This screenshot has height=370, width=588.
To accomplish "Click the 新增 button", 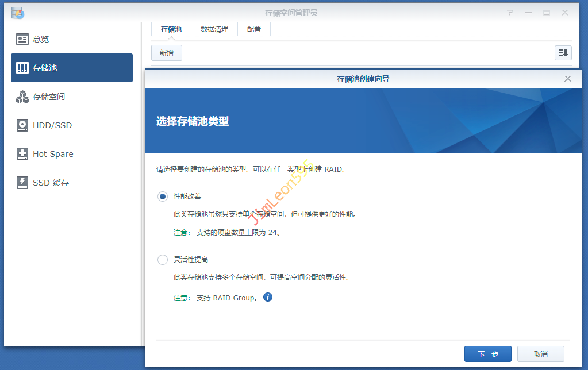I will click(166, 53).
